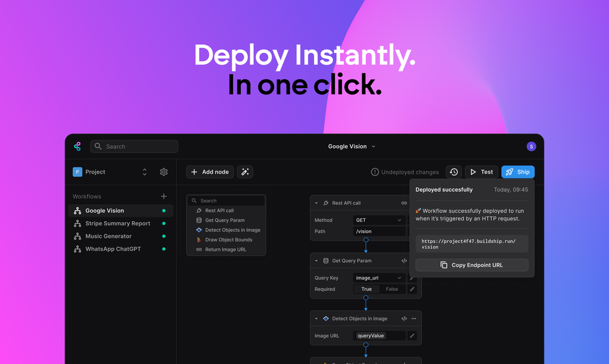Select the Google Vision workflow
The width and height of the screenshot is (609, 364).
tap(121, 211)
